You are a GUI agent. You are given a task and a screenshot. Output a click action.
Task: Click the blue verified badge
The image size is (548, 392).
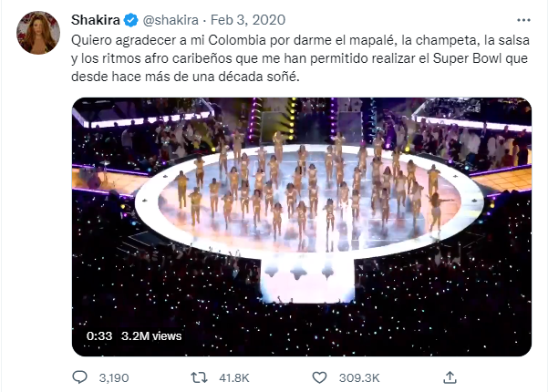click(131, 20)
